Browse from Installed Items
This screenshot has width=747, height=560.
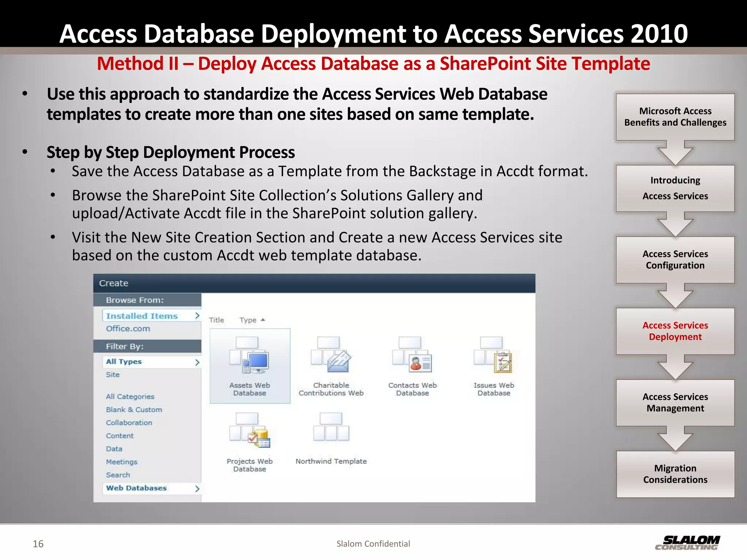142,316
